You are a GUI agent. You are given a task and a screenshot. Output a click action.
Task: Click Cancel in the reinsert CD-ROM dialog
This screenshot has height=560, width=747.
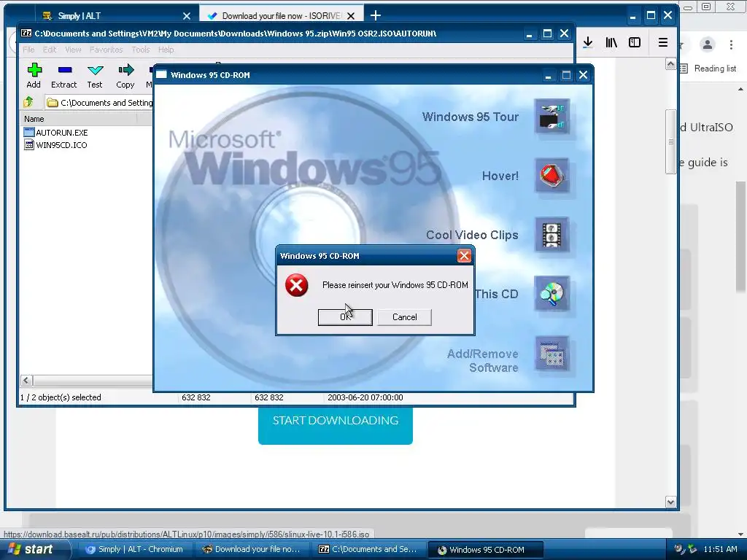(404, 317)
